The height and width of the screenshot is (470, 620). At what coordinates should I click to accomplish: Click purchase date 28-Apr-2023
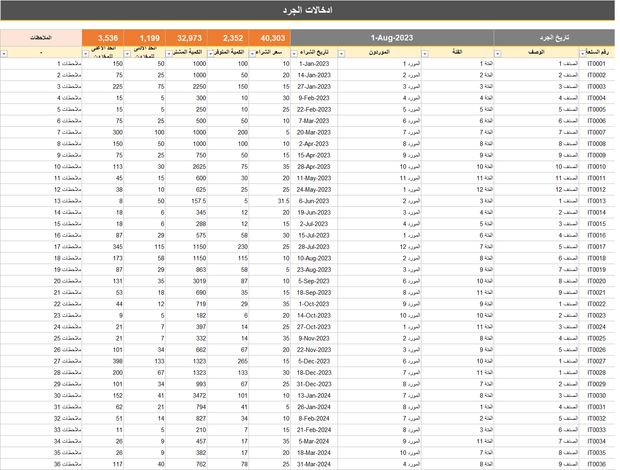314,167
